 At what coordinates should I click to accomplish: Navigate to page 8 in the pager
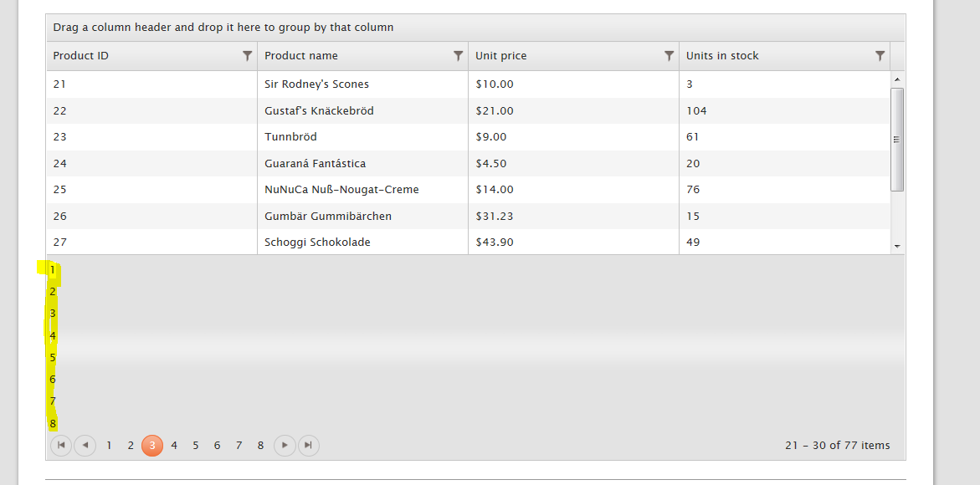261,446
